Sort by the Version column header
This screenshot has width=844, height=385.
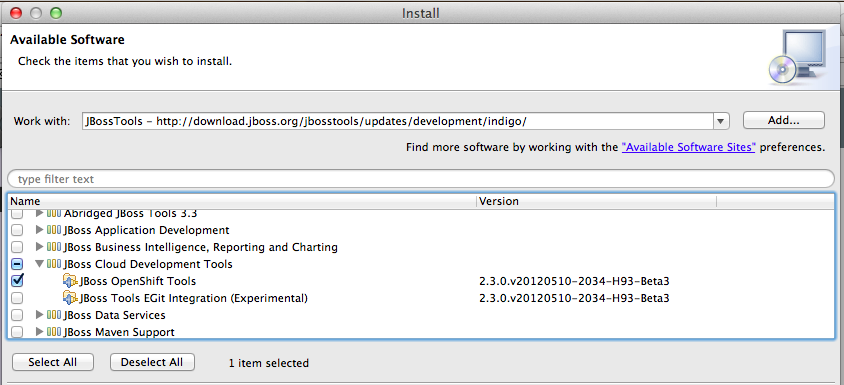pos(596,201)
